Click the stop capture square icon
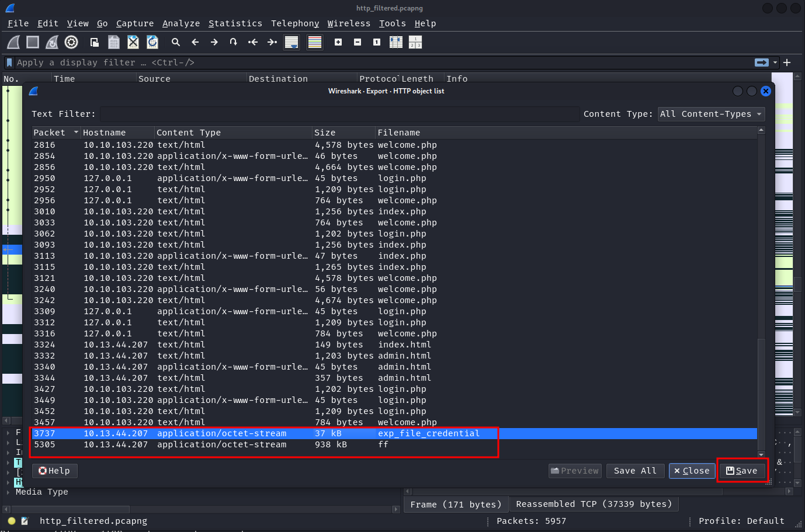This screenshot has height=532, width=805. (33, 42)
